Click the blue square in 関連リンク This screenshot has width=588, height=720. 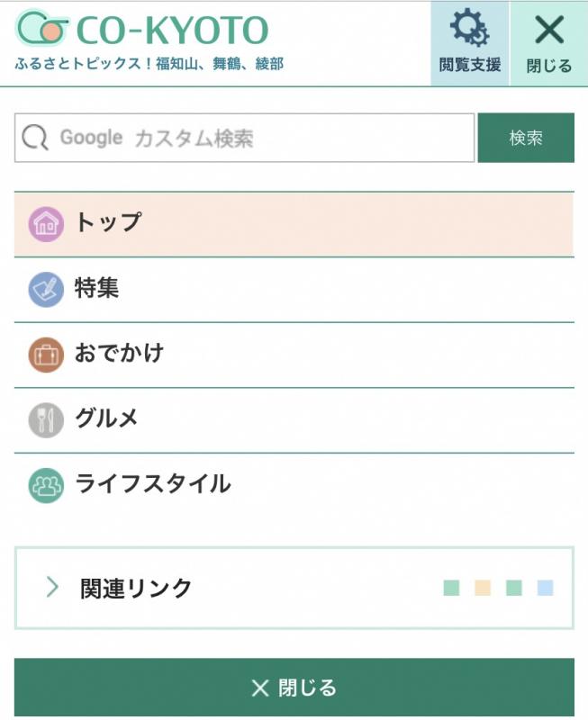pyautogui.click(x=545, y=589)
